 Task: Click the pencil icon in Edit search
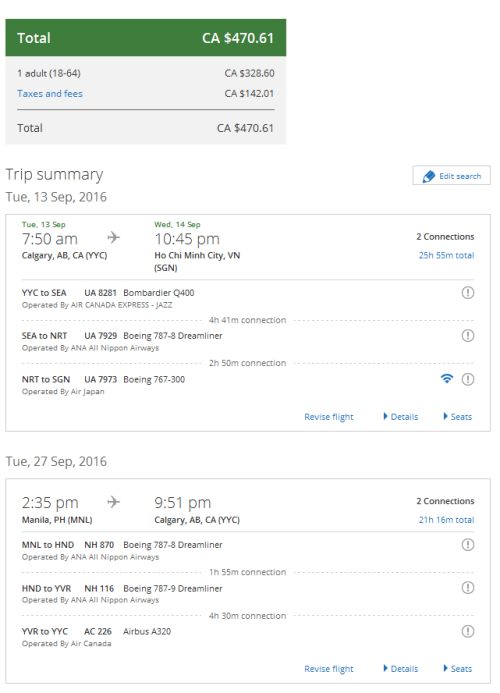point(428,176)
